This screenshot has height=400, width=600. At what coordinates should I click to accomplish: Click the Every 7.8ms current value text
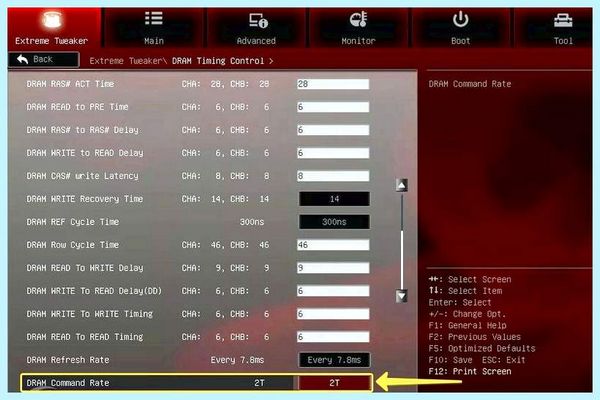(237, 360)
